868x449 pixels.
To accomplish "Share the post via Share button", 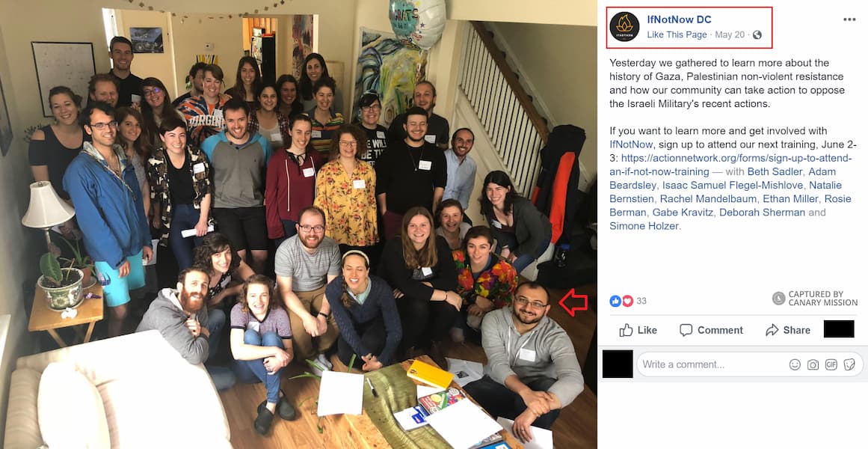I will pyautogui.click(x=789, y=330).
